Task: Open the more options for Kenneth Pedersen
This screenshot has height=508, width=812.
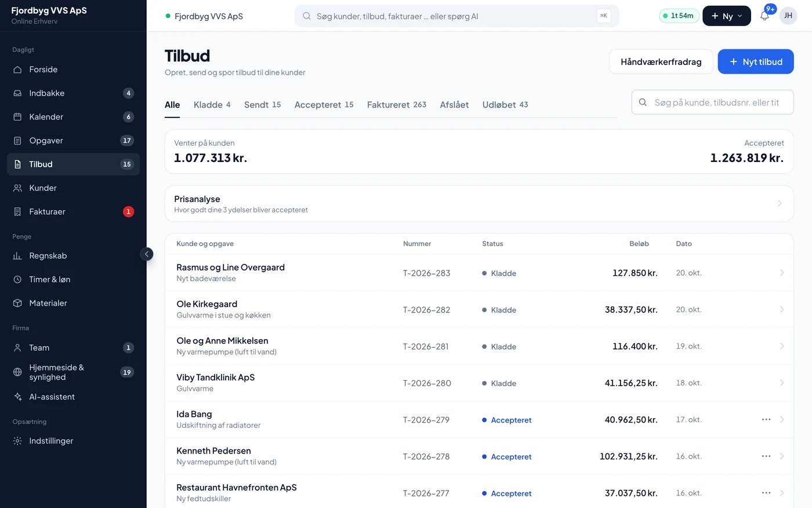Action: click(x=766, y=456)
